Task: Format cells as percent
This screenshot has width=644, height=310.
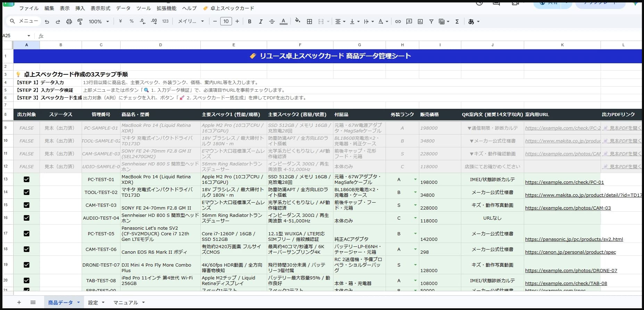Action: point(132,21)
